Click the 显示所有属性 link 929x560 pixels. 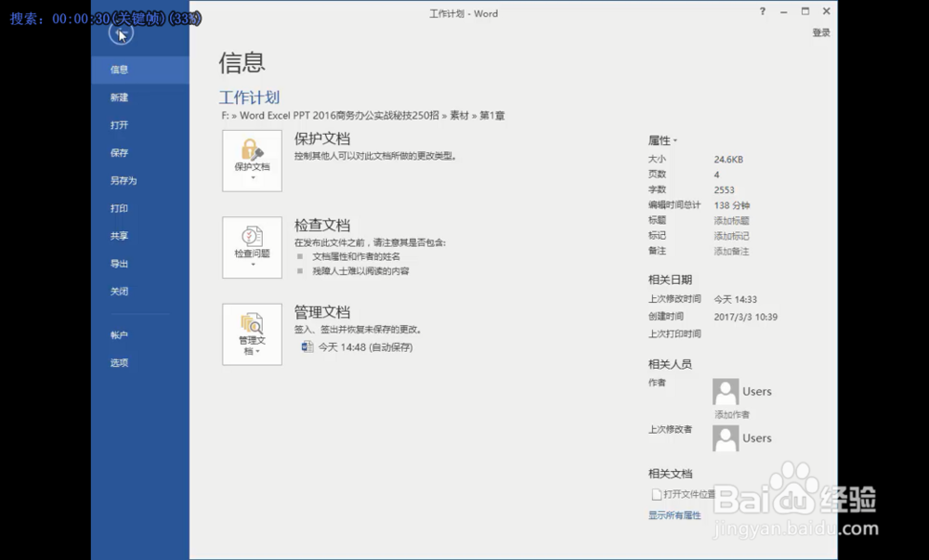(674, 514)
